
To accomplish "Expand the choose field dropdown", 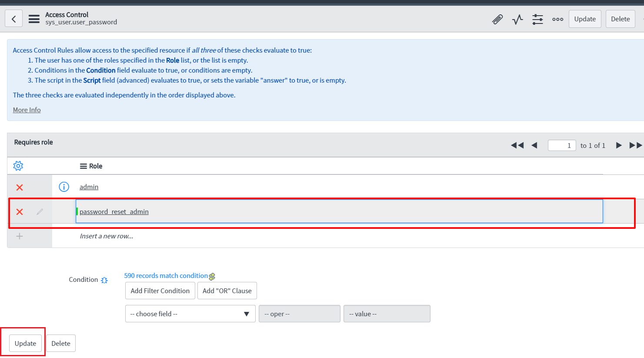I will [190, 314].
